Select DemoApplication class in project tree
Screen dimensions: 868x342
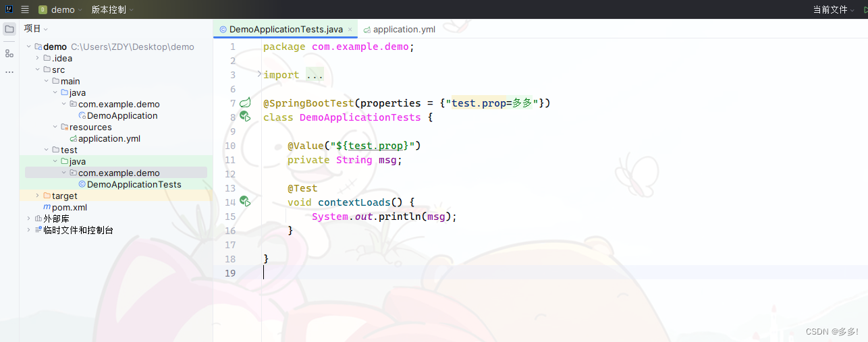coord(122,116)
